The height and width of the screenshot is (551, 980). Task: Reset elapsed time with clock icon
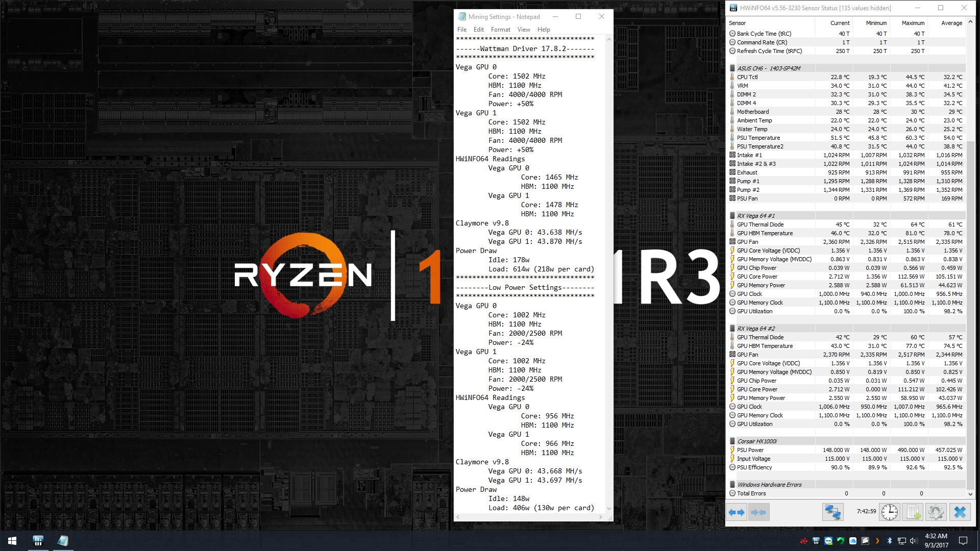[889, 512]
